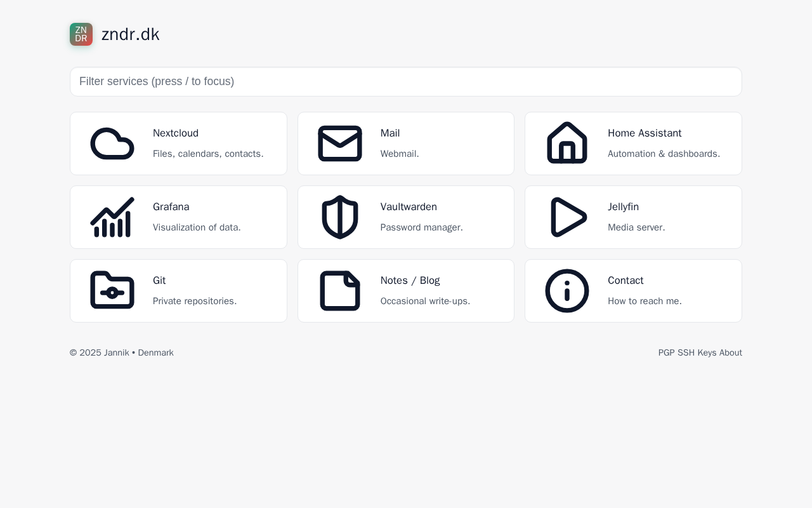Select the Home Assistant title
The image size is (812, 508).
645,133
